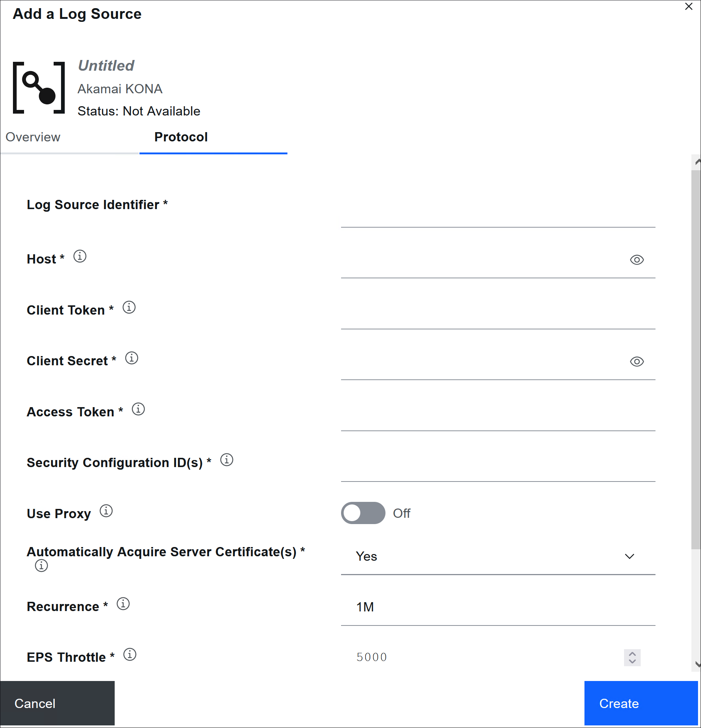Click the Access Token input field

(498, 413)
